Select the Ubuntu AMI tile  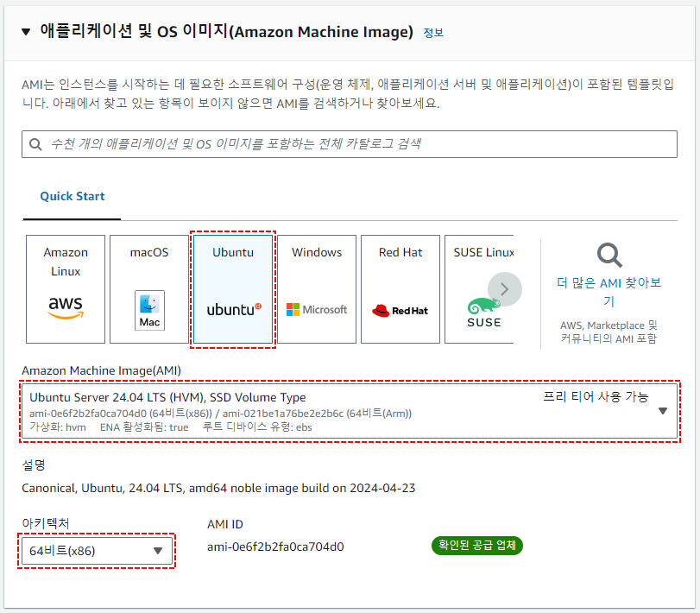[233, 289]
